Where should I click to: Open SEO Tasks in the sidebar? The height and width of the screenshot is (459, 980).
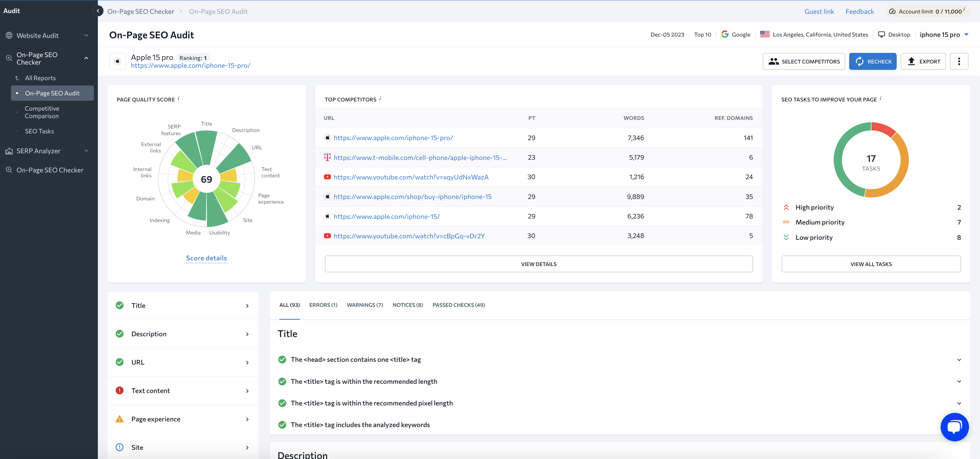tap(40, 131)
